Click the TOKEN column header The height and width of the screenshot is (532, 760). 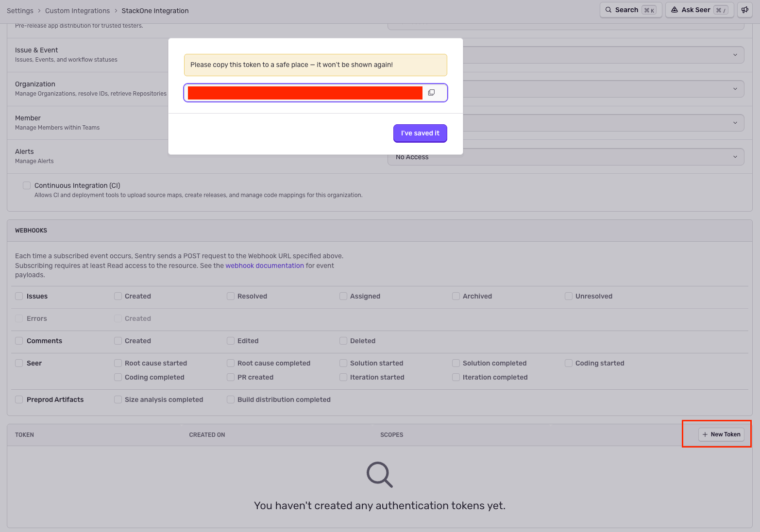24,435
